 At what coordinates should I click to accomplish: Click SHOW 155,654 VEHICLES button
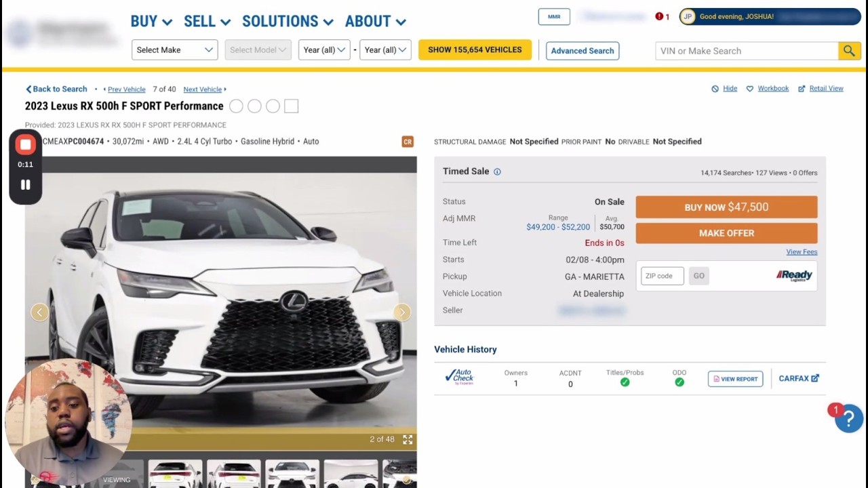tap(475, 50)
